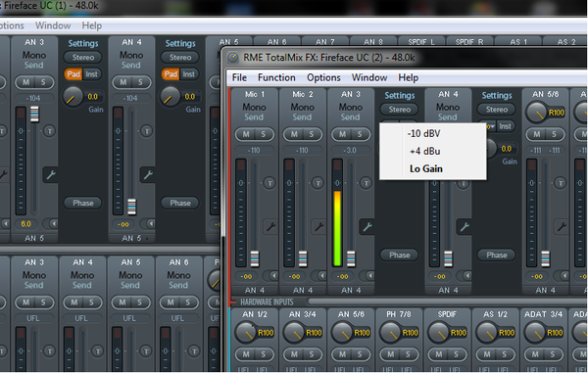Click AN 3 T button in Fireface UC (2)
588x373 pixels.
(x=366, y=183)
